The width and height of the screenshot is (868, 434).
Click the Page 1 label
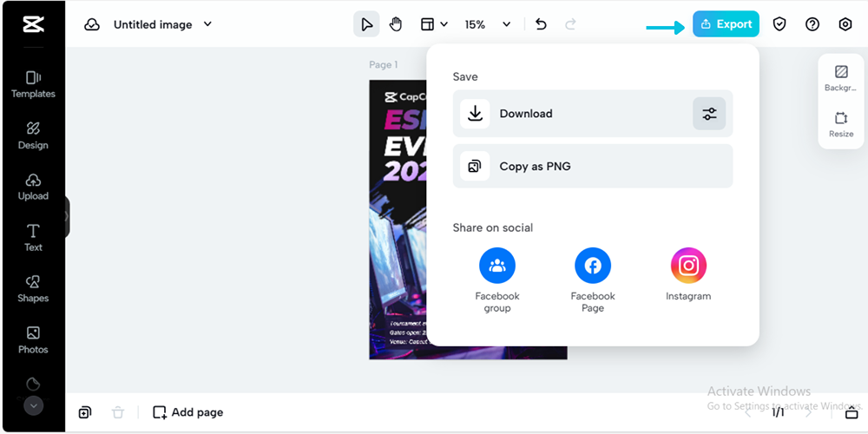[384, 65]
